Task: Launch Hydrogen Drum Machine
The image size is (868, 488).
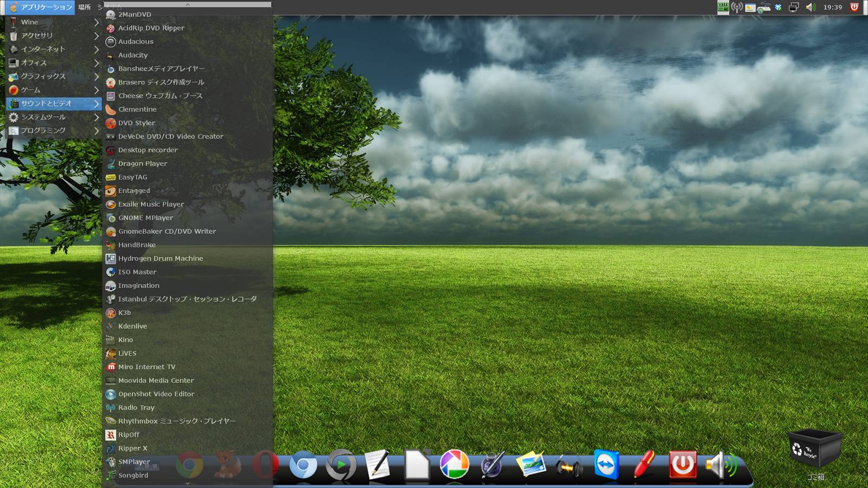Action: point(188,259)
